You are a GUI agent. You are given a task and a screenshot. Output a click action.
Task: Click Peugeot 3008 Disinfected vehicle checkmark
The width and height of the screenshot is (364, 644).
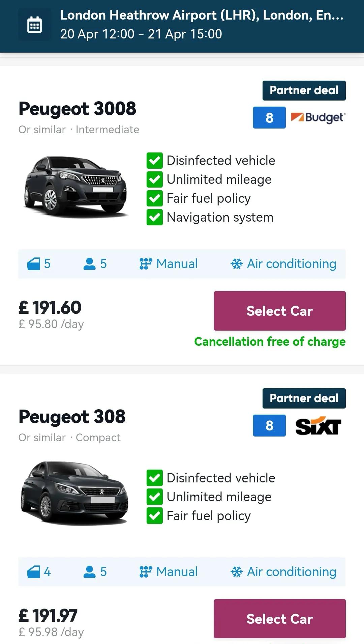pos(155,161)
